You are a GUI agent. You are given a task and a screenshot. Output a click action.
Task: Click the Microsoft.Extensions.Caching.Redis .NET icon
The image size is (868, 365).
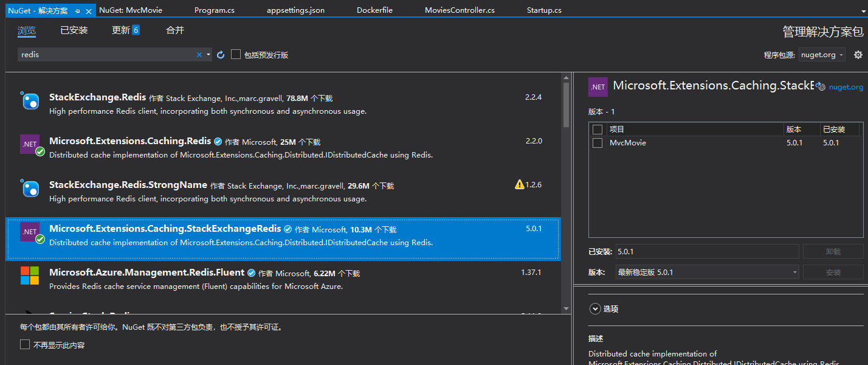click(x=30, y=145)
